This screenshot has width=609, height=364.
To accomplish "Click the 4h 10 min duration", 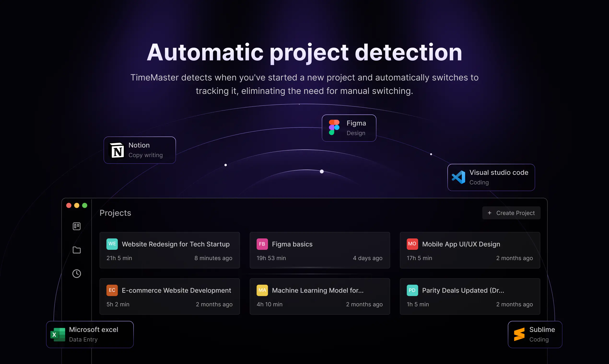I will click(x=269, y=304).
